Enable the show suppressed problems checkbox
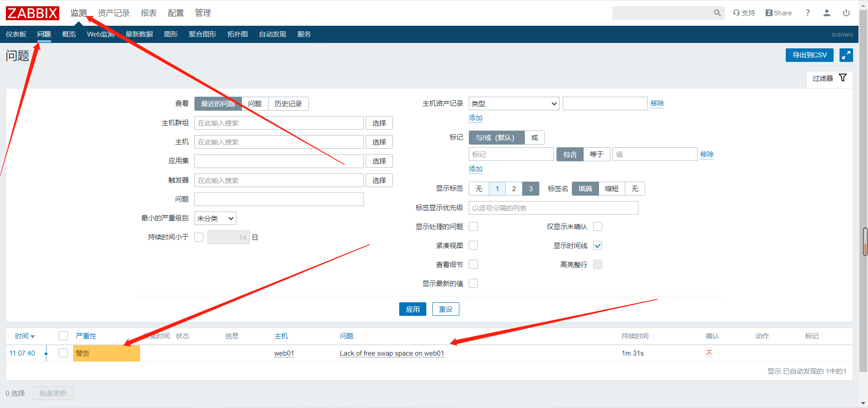 pyautogui.click(x=473, y=227)
